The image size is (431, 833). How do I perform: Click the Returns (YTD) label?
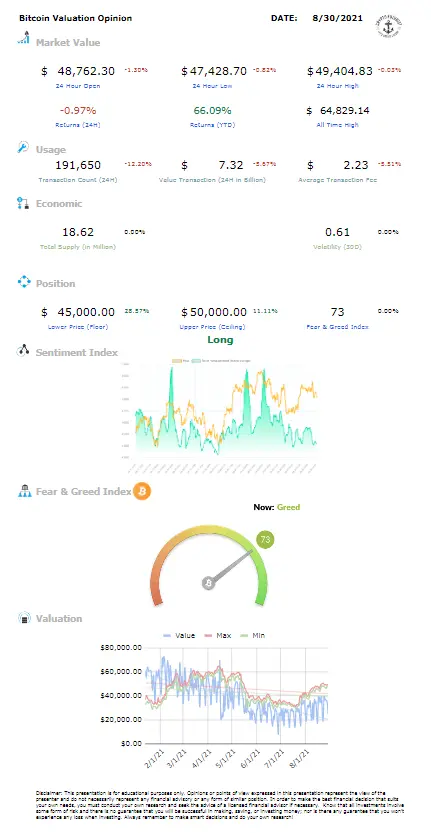coord(213,125)
